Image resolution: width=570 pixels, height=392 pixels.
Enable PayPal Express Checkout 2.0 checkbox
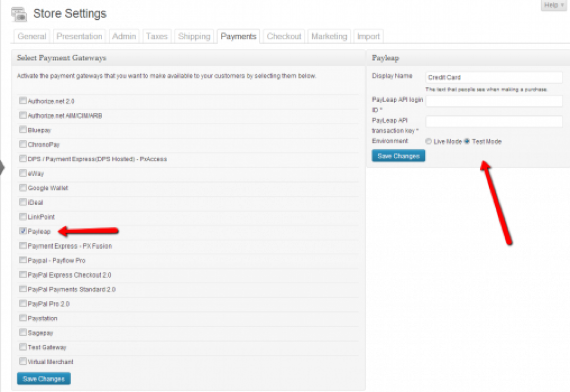click(23, 275)
